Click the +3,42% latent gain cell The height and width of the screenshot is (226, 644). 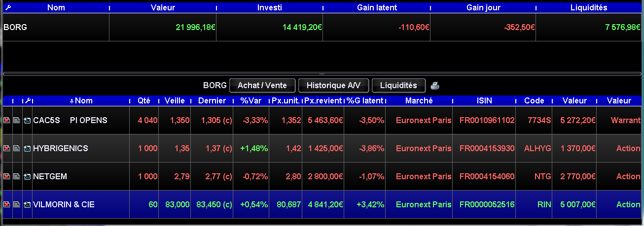369,204
